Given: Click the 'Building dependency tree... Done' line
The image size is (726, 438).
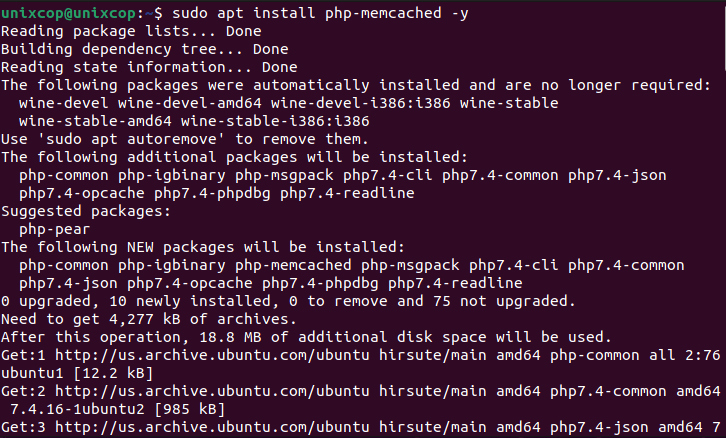Looking at the screenshot, I should coord(144,50).
